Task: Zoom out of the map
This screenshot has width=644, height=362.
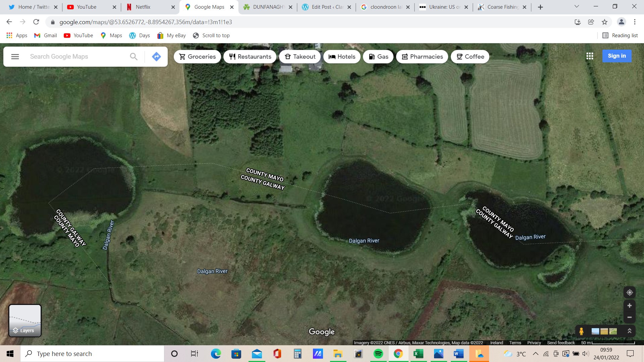Action: click(629, 317)
